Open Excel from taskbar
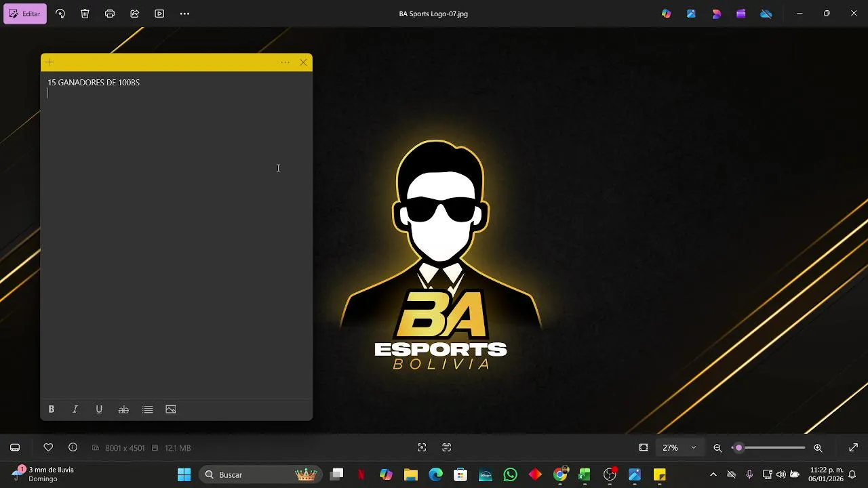 click(585, 474)
